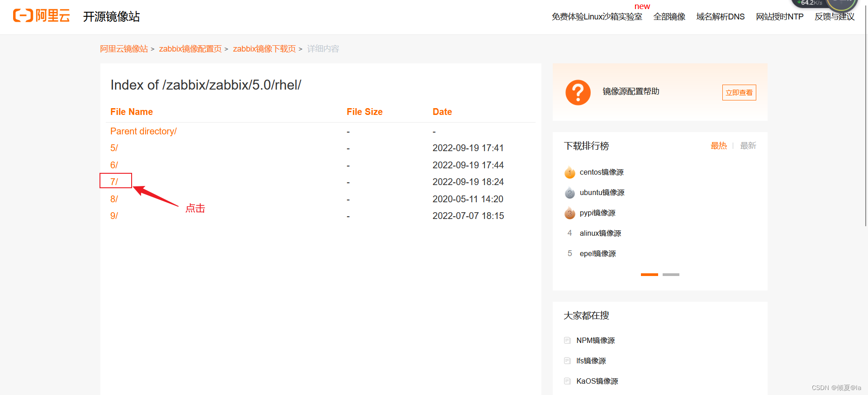Click the document icon beside NPM镜像源

[567, 340]
